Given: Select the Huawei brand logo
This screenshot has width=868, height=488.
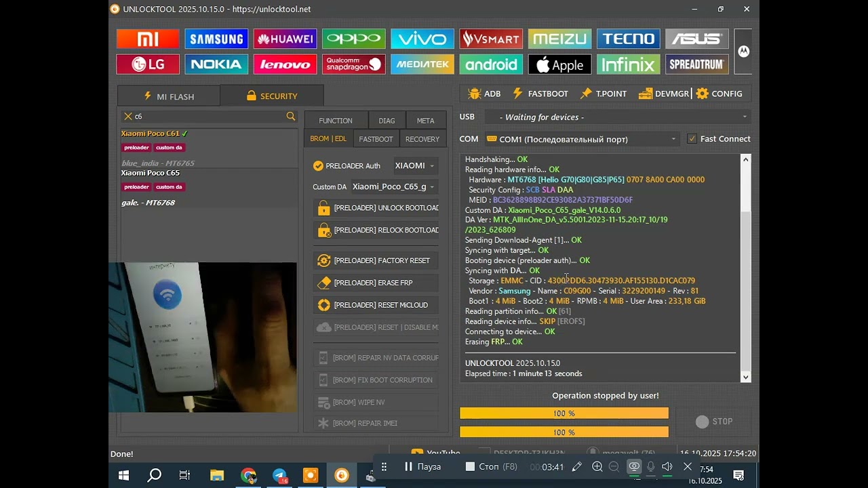Looking at the screenshot, I should 285,39.
